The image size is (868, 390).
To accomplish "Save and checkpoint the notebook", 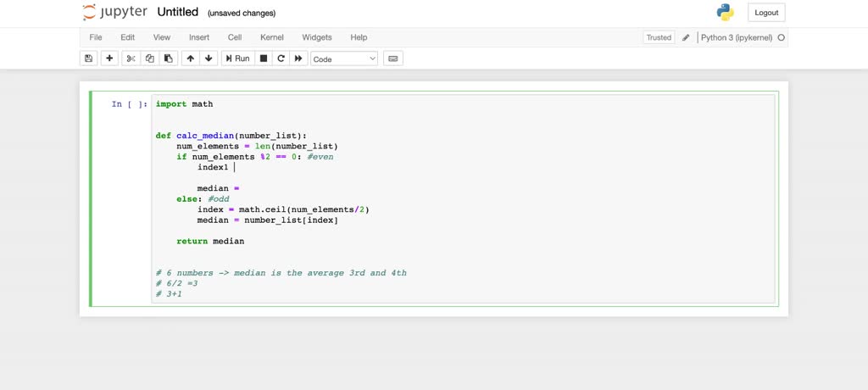I will 88,58.
